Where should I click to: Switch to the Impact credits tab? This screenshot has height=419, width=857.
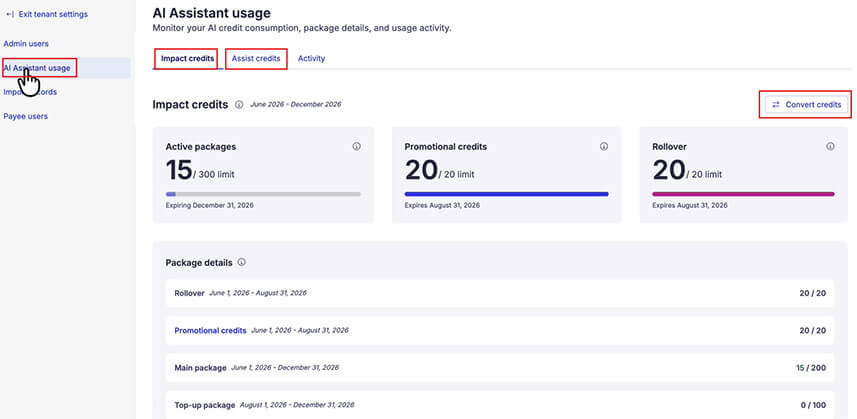tap(187, 58)
